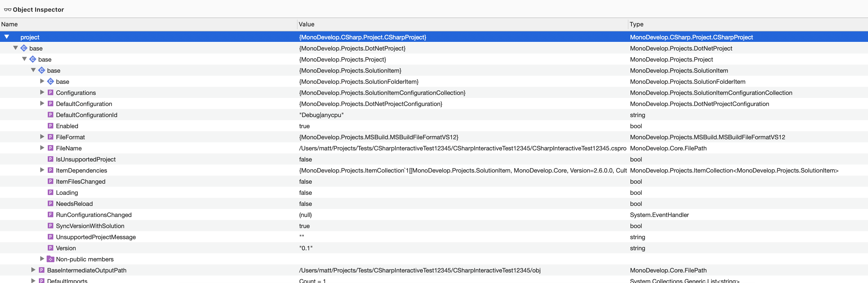Viewport: 868px width, 283px height.
Task: Click the Non-public members folder icon
Action: tap(51, 259)
